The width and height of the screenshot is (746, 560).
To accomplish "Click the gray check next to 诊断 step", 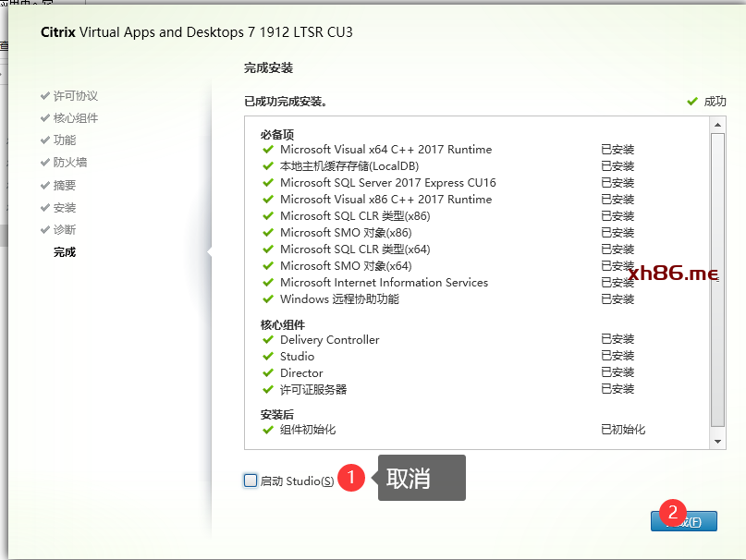I will point(45,230).
